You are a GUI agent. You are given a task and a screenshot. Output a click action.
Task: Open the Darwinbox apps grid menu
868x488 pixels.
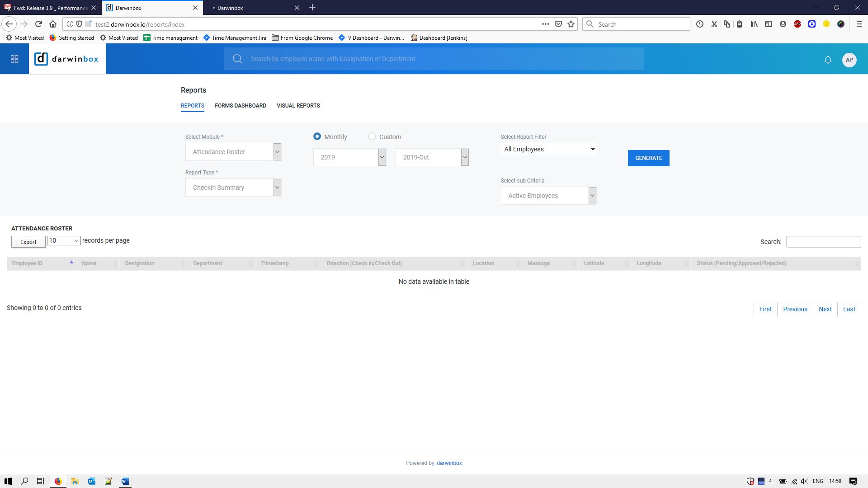14,59
